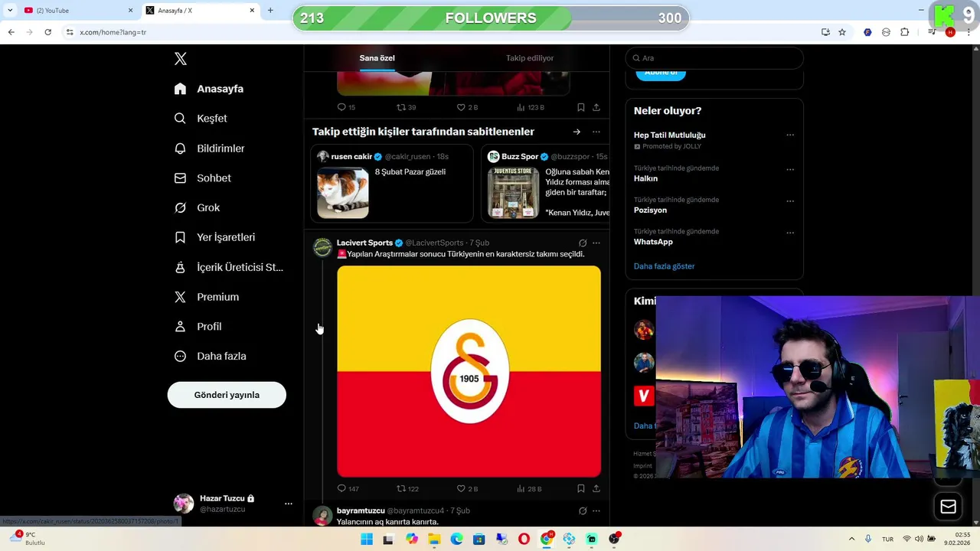Viewport: 980px width, 551px height.
Task: Switch to Takip ediliyor tab
Action: pos(530,58)
